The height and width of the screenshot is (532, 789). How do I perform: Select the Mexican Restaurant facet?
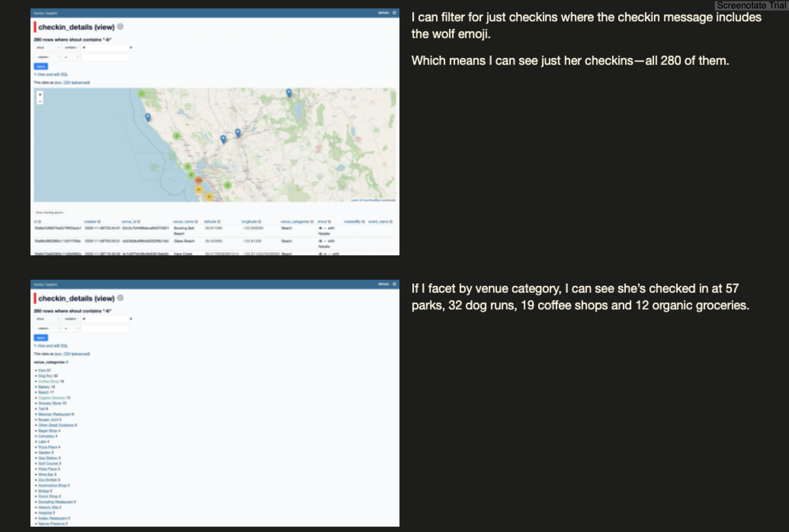tap(54, 414)
